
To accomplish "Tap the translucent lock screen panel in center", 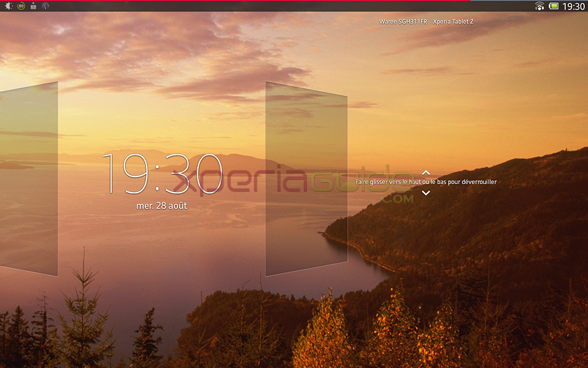I will (306, 179).
